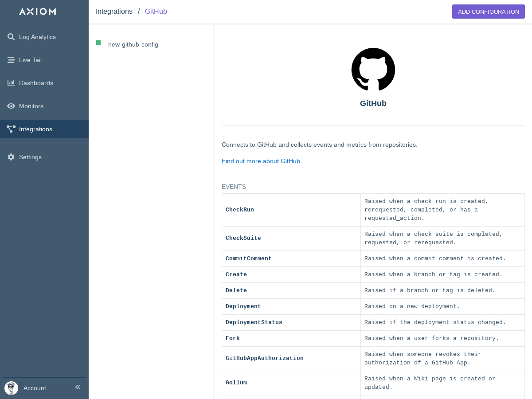
Task: Click the Live Tail lines icon
Action: [11, 60]
